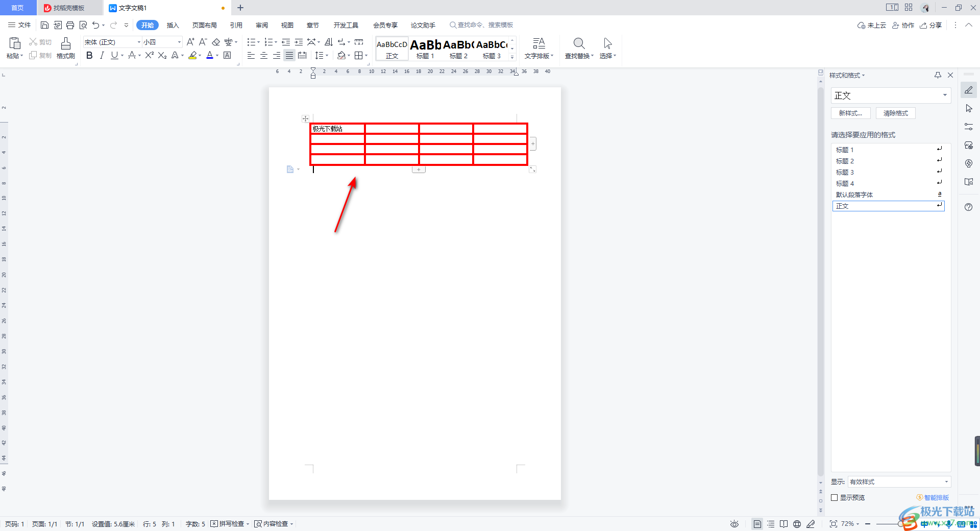Viewport: 980px width, 531px height.
Task: Justify text alignment
Action: [x=289, y=55]
